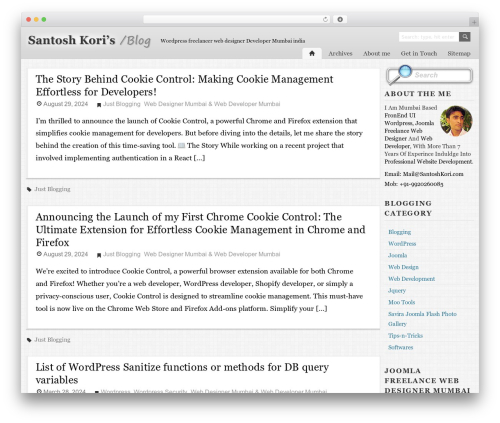Click the [...] after first post excerpt
The width and height of the screenshot is (500, 423).
coord(199,158)
